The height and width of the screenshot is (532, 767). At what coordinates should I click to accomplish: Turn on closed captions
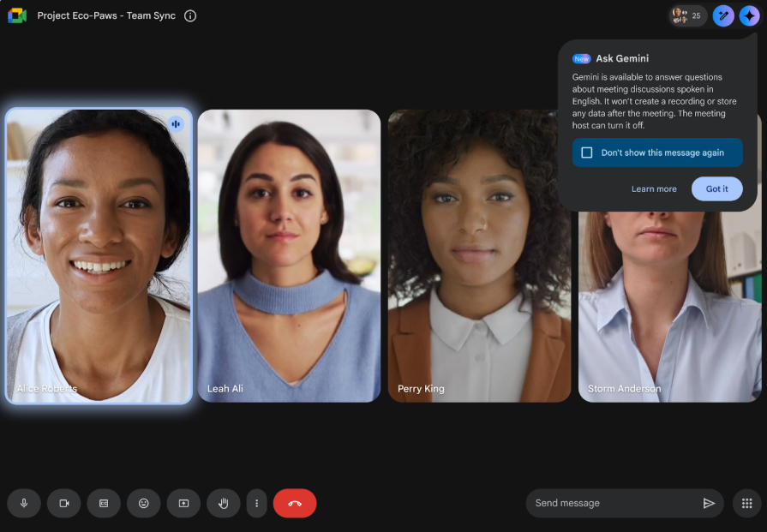104,503
